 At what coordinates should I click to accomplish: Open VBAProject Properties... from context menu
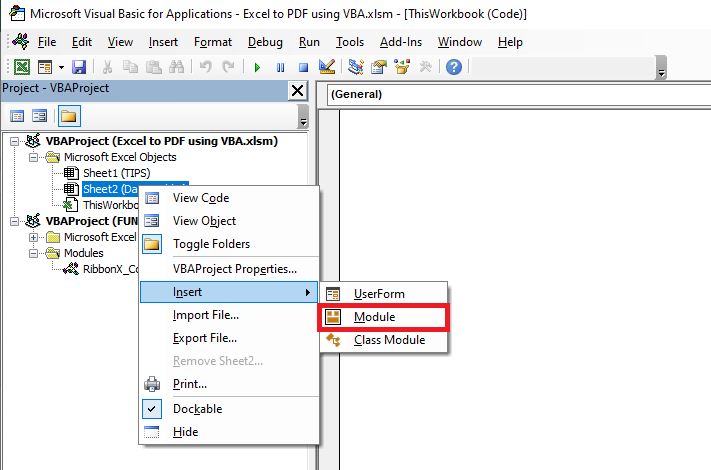point(229,269)
